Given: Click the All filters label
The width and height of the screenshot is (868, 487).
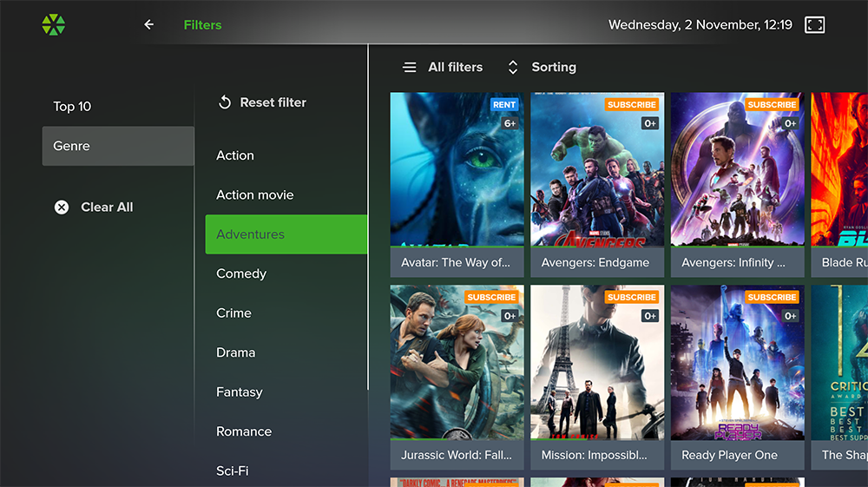Looking at the screenshot, I should [455, 67].
